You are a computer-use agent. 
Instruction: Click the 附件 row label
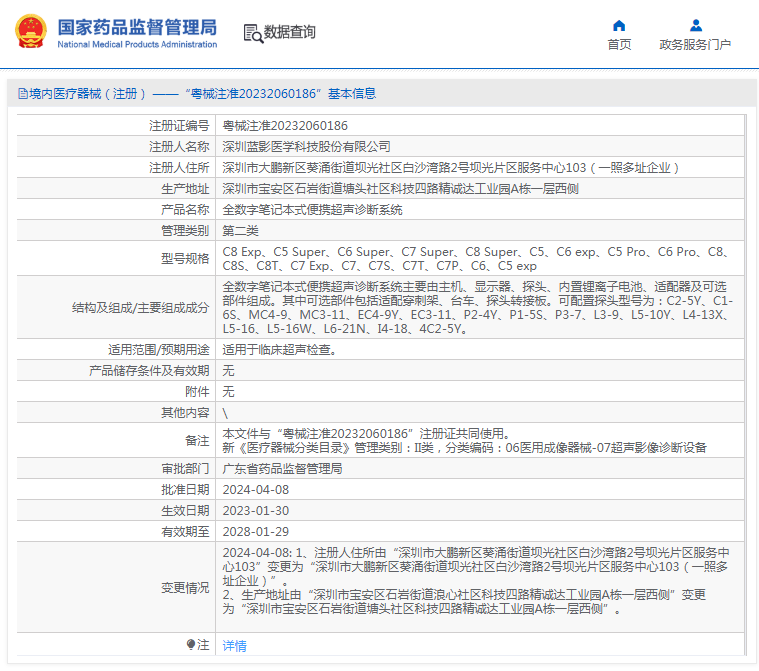(x=197, y=392)
